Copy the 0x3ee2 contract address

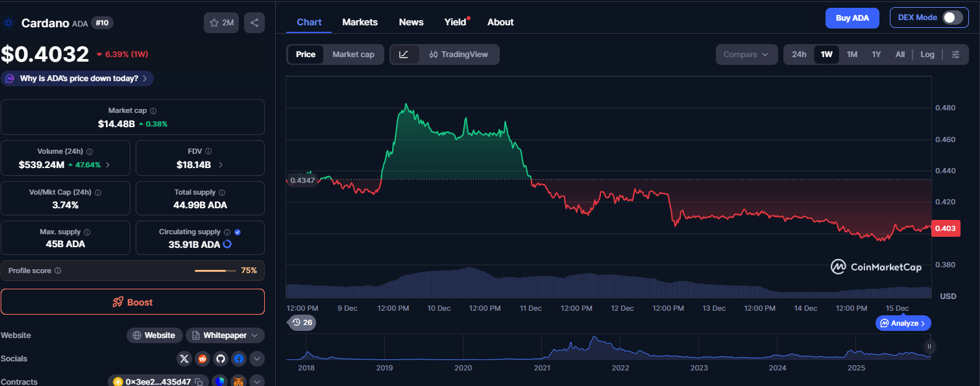(x=199, y=382)
